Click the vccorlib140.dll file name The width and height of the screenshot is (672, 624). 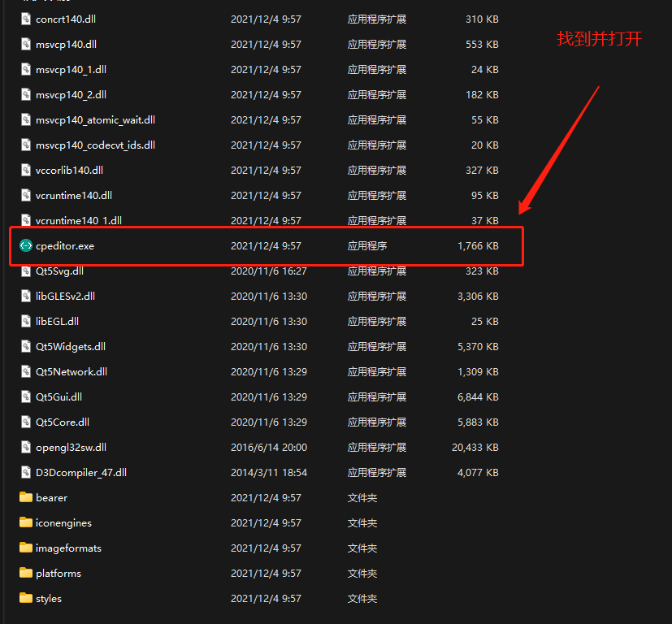(69, 170)
